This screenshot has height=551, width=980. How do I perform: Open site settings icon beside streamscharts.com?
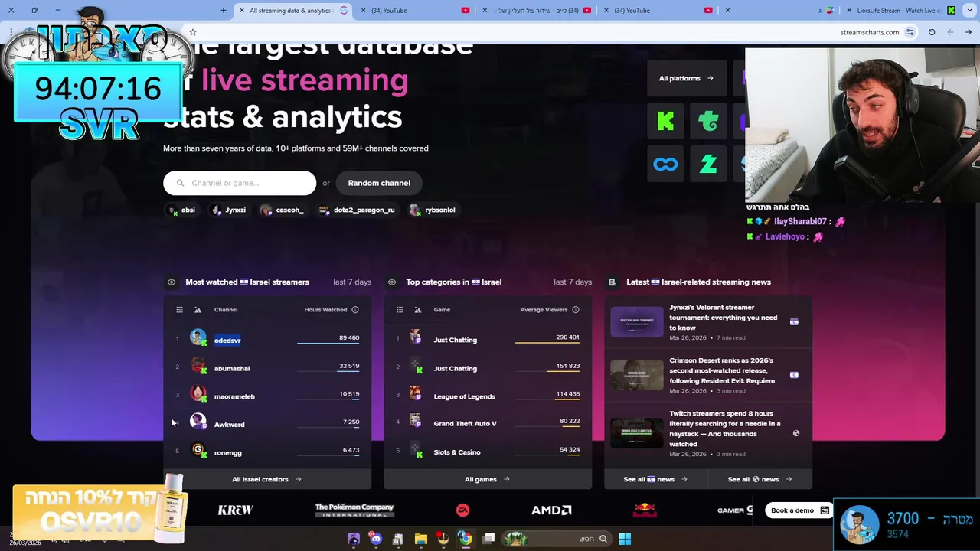(x=910, y=32)
